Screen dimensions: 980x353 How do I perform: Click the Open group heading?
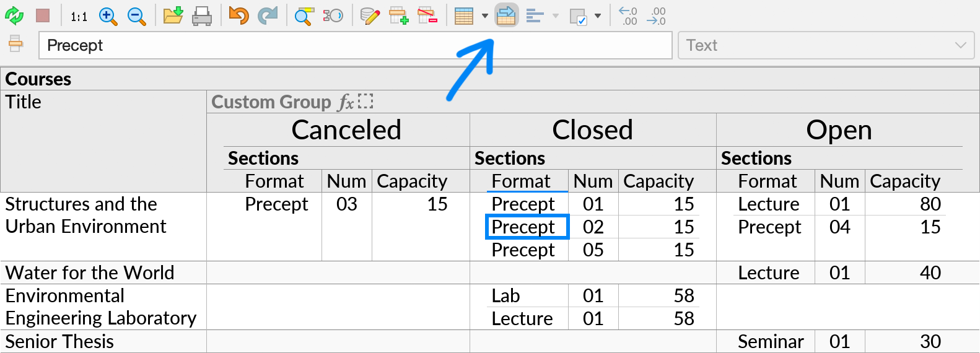(839, 130)
